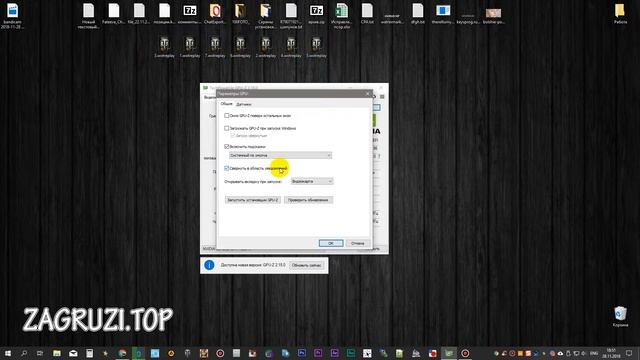Cancel the settings dialog with Отмена

pos(358,243)
